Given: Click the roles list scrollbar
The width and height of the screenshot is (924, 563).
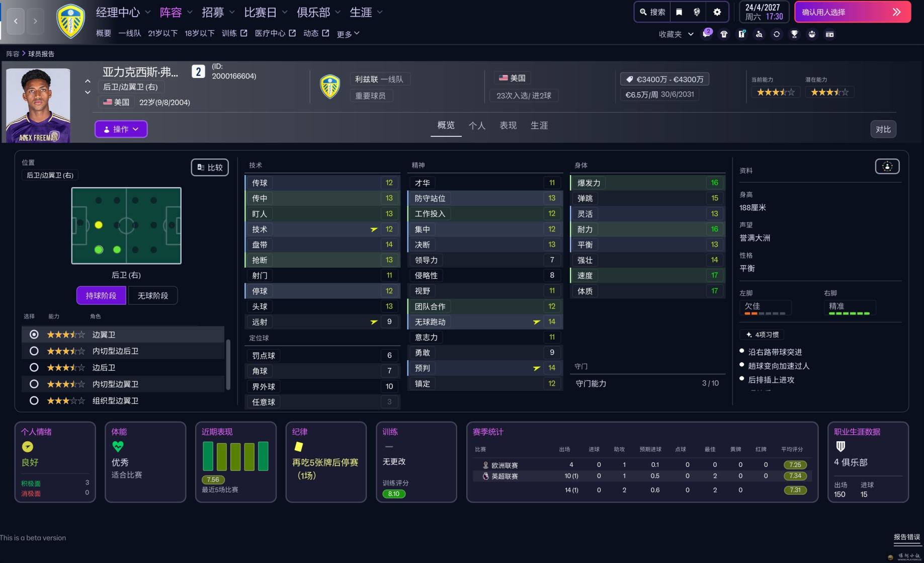Looking at the screenshot, I should coord(228,365).
